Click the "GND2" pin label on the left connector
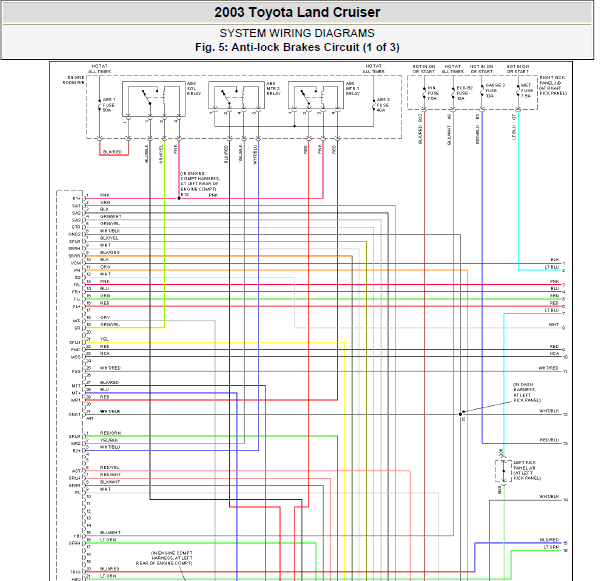The width and height of the screenshot is (602, 581). point(74,234)
